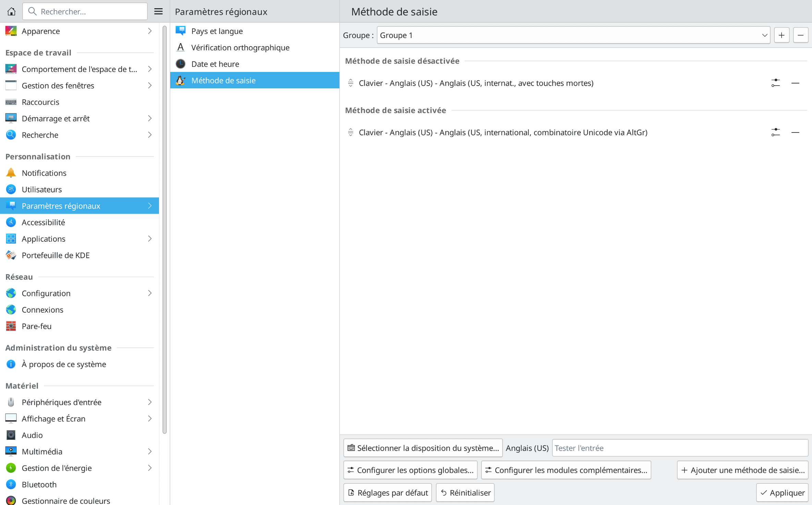The height and width of the screenshot is (505, 812).
Task: Click the Apparence icon in sidebar
Action: pos(11,31)
